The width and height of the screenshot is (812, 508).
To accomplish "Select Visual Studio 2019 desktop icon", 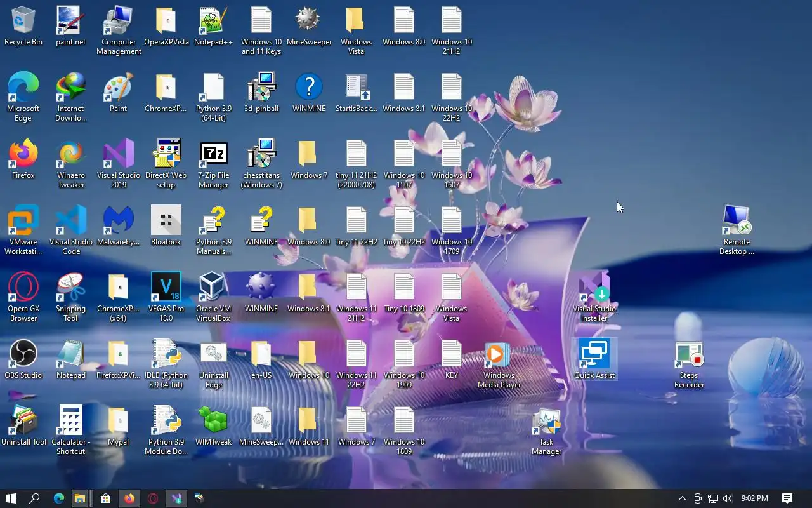I will coord(119,164).
